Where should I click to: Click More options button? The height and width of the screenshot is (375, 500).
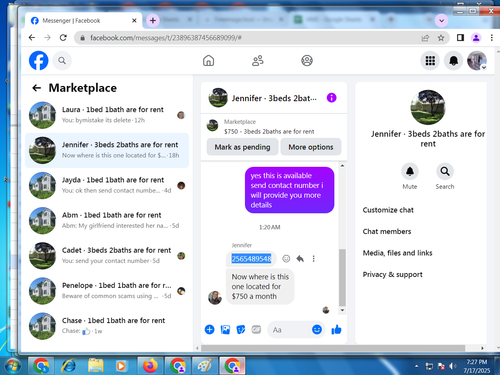tap(311, 147)
